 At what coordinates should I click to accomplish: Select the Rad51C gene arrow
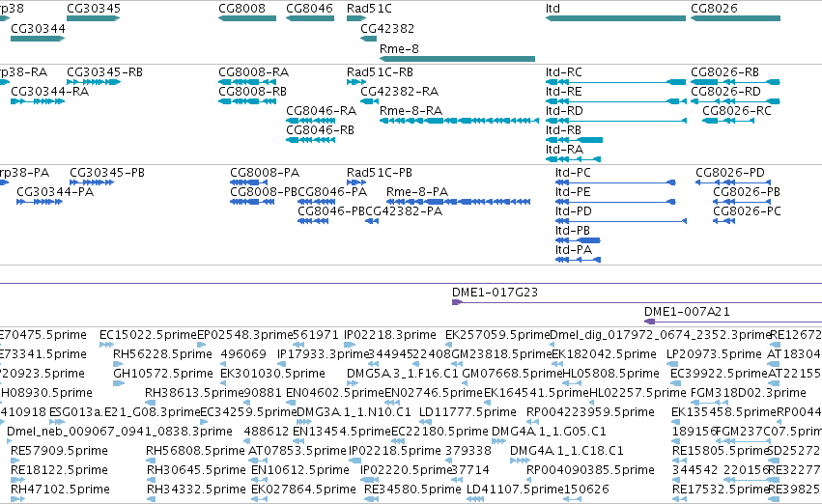pyautogui.click(x=356, y=19)
